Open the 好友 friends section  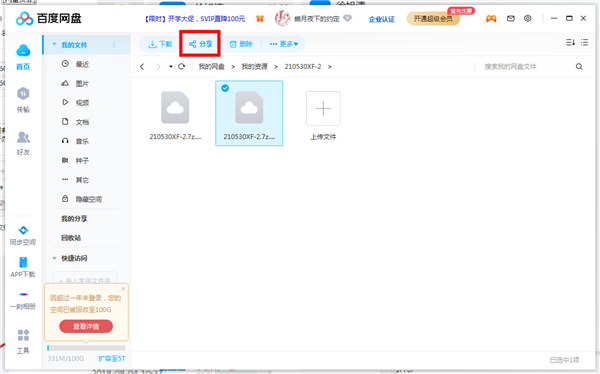pyautogui.click(x=23, y=143)
